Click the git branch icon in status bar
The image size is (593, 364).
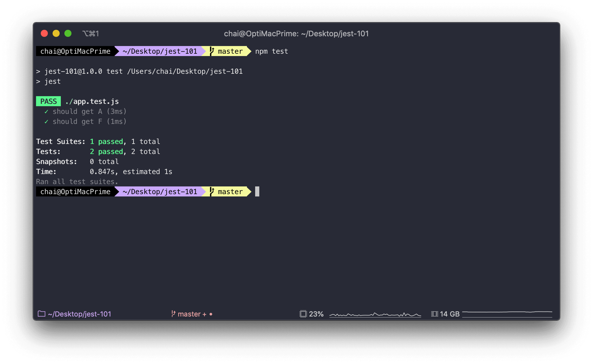(x=173, y=314)
